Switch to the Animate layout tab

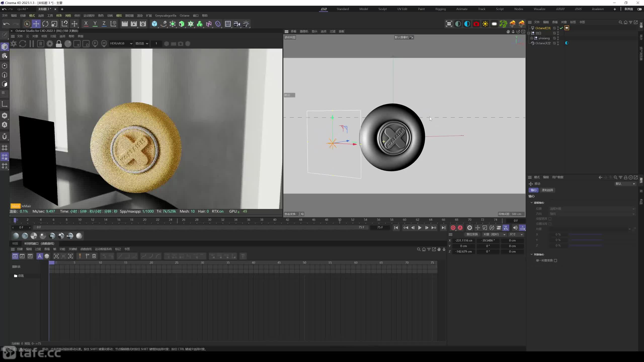[x=462, y=9]
